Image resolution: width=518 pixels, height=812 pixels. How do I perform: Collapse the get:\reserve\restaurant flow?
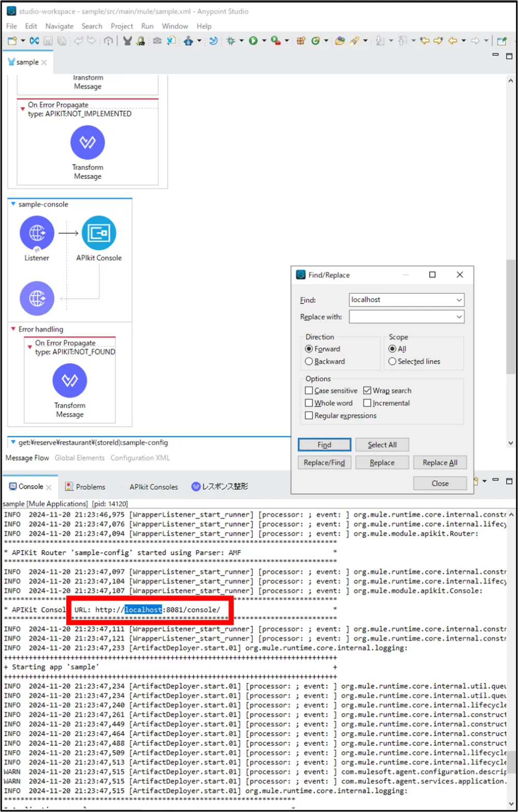tap(13, 443)
